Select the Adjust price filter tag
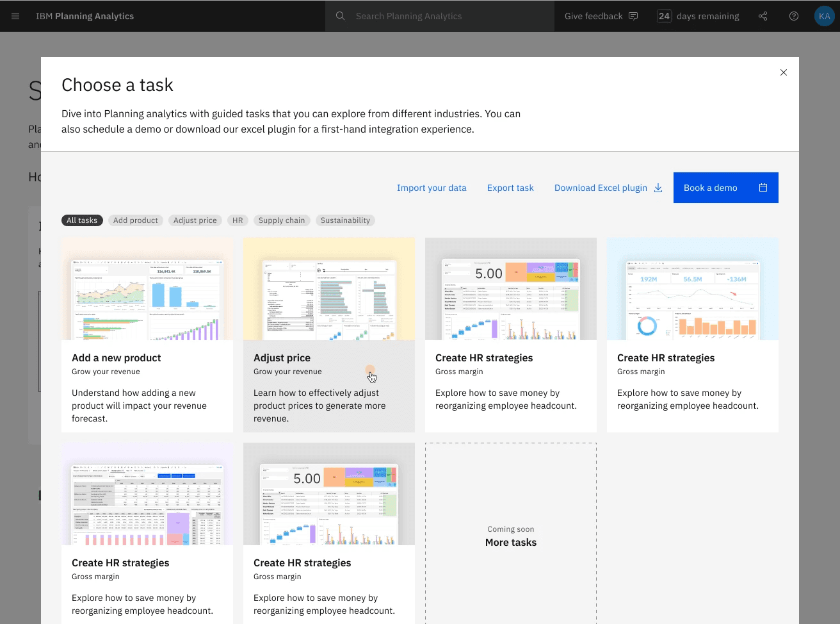Viewport: 840px width, 624px height. pos(195,220)
